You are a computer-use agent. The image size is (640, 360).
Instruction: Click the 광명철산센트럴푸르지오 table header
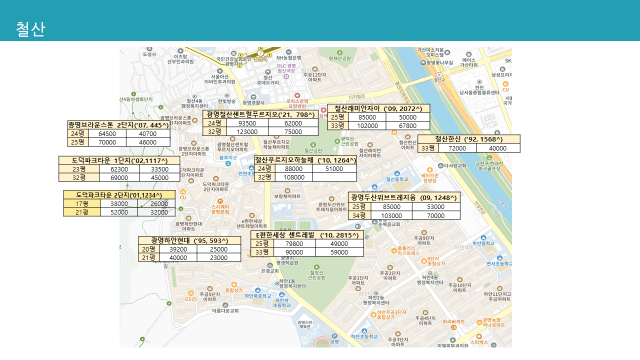(x=260, y=114)
